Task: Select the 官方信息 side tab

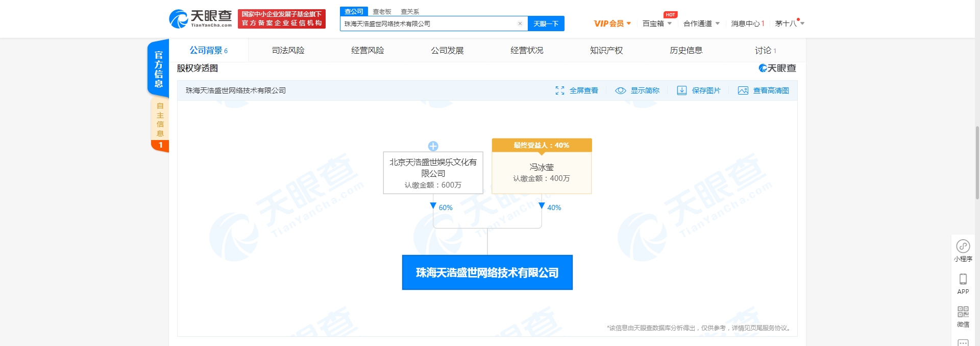Action: click(x=159, y=68)
